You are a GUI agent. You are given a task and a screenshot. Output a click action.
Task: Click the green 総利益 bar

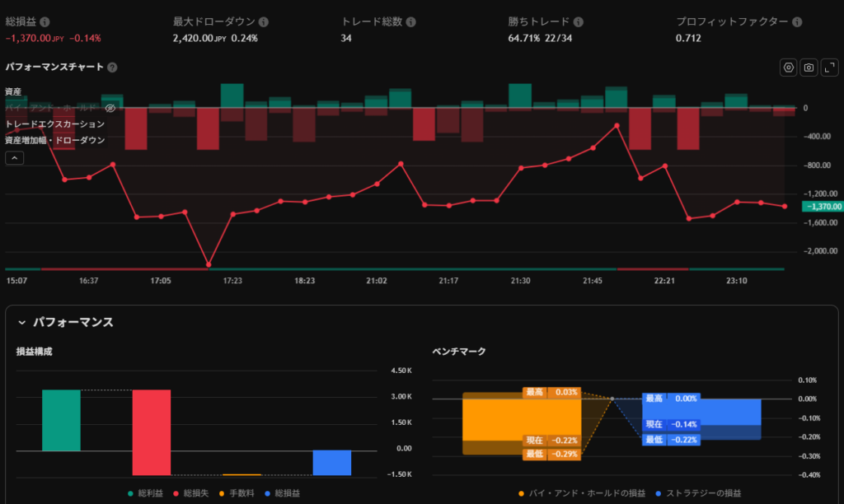[x=61, y=420]
